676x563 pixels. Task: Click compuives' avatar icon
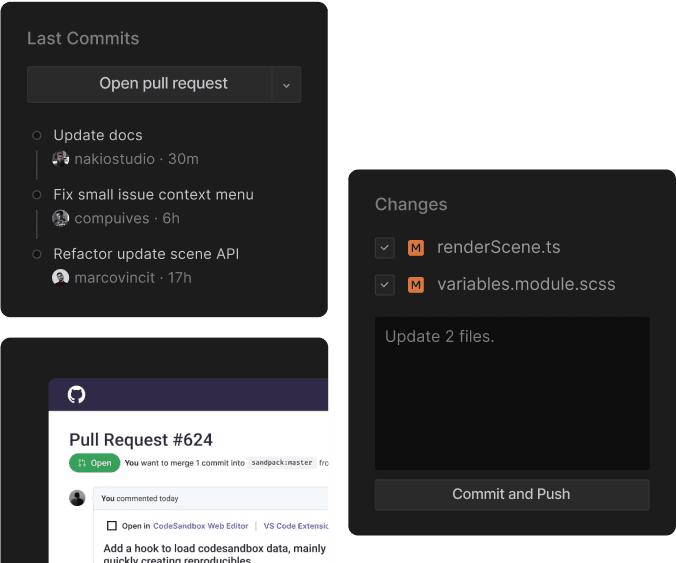pyautogui.click(x=60, y=219)
